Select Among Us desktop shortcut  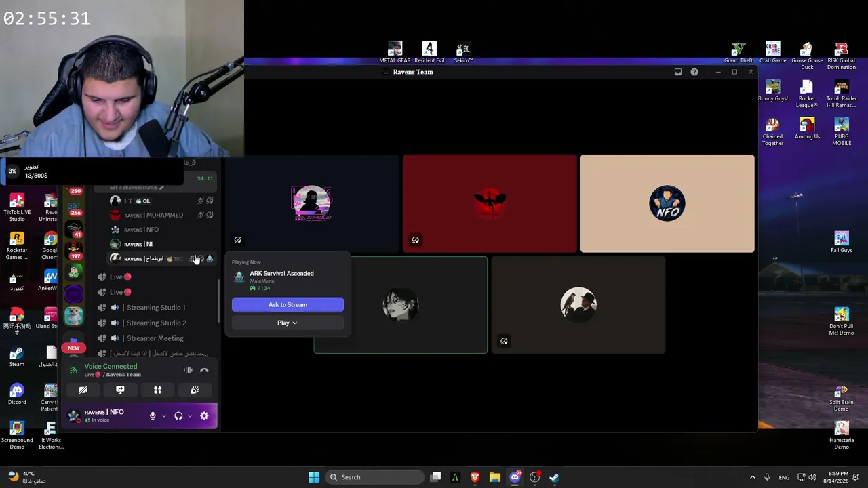[x=807, y=129]
